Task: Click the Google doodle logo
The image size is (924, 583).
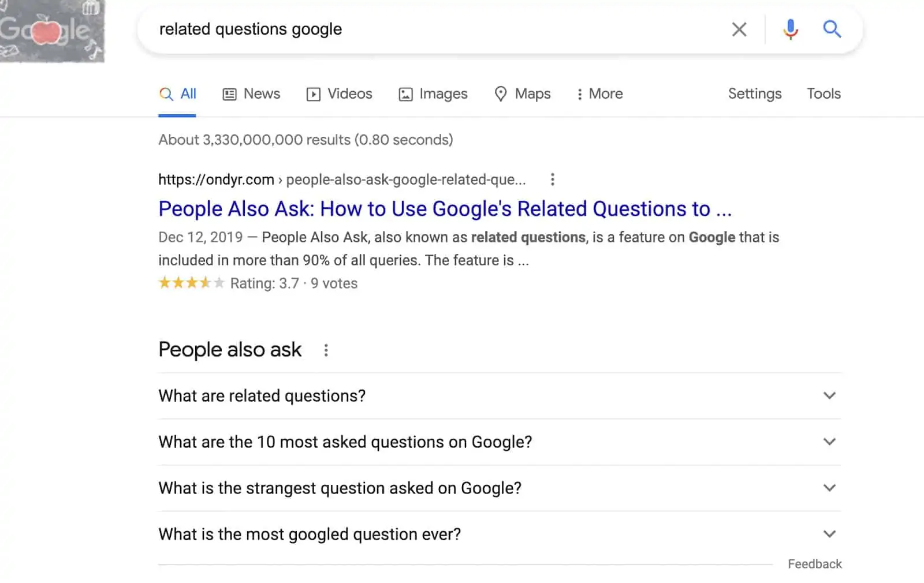Action: [x=52, y=31]
